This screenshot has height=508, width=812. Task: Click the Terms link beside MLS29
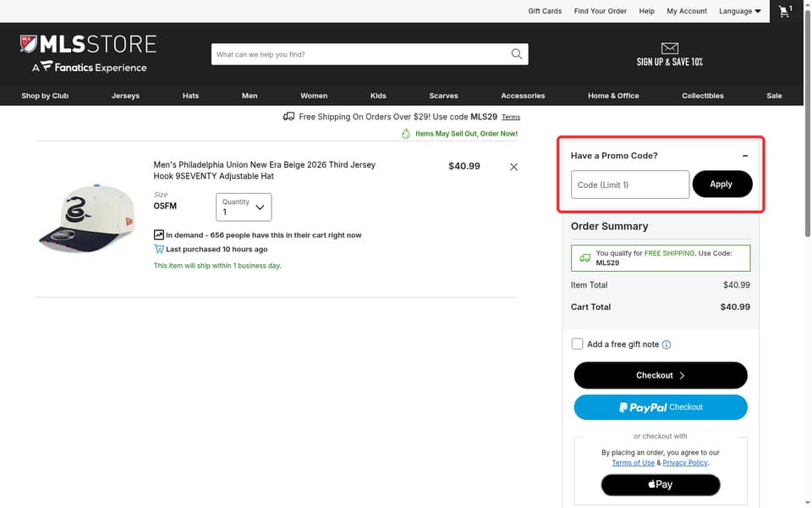pos(511,117)
